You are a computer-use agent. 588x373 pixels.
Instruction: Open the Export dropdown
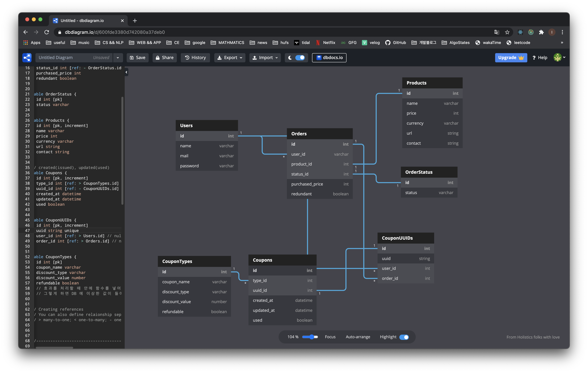(230, 58)
